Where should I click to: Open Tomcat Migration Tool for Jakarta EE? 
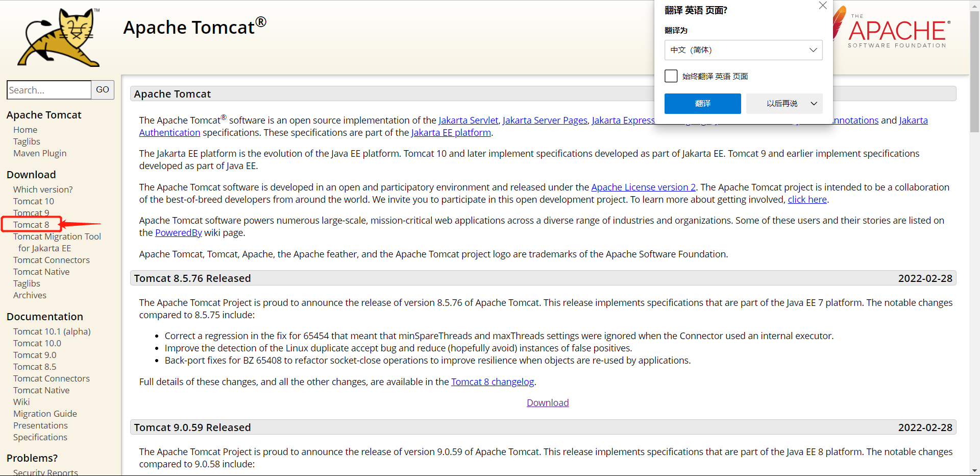57,243
